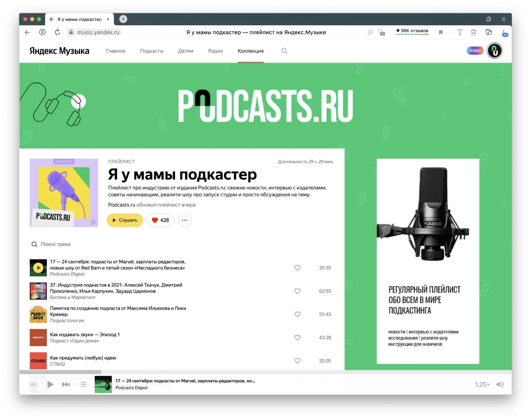Open the Подкаст «Один дома» link
Viewport: 531px width, 420px height.
[75, 341]
